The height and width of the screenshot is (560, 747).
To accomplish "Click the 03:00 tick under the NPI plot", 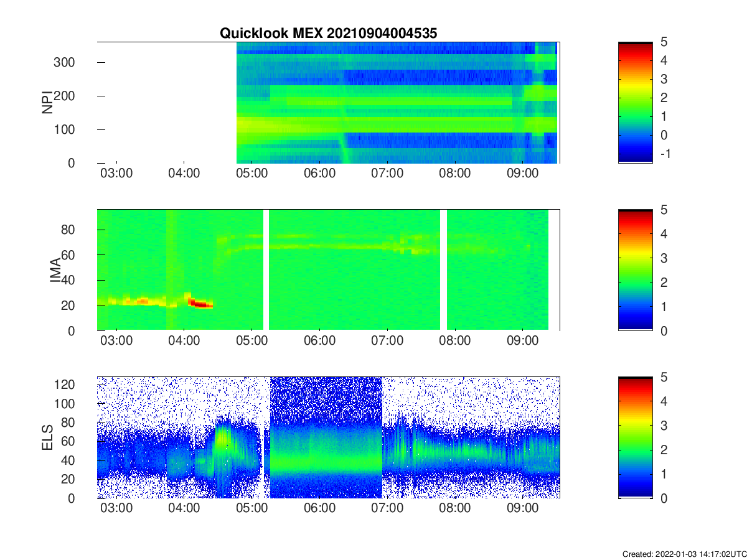I will click(x=116, y=174).
